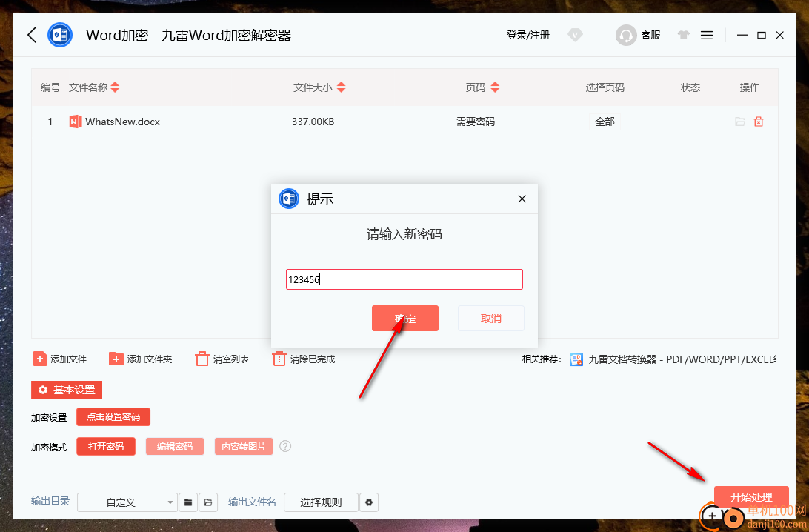The height and width of the screenshot is (532, 809).
Task: Open filename rule gear settings
Action: 369,502
